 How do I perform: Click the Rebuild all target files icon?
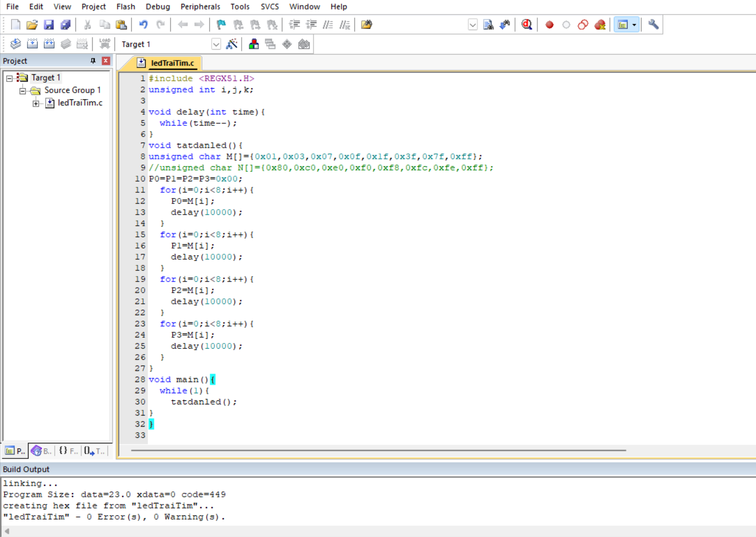[49, 44]
